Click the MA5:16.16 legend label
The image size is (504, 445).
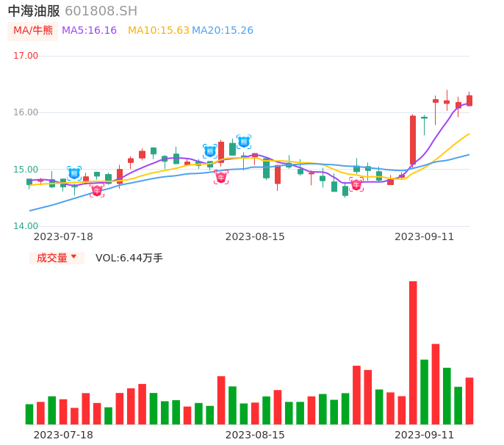click(x=89, y=31)
